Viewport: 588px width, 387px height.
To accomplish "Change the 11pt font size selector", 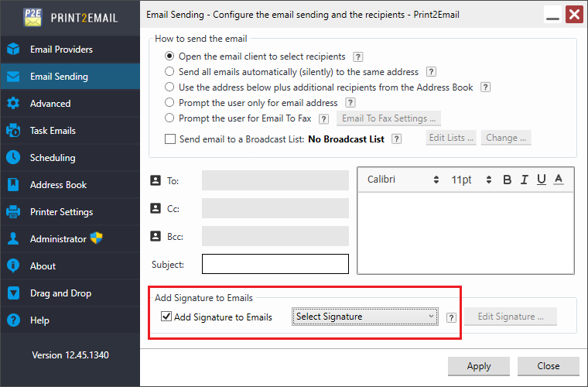I will 470,180.
